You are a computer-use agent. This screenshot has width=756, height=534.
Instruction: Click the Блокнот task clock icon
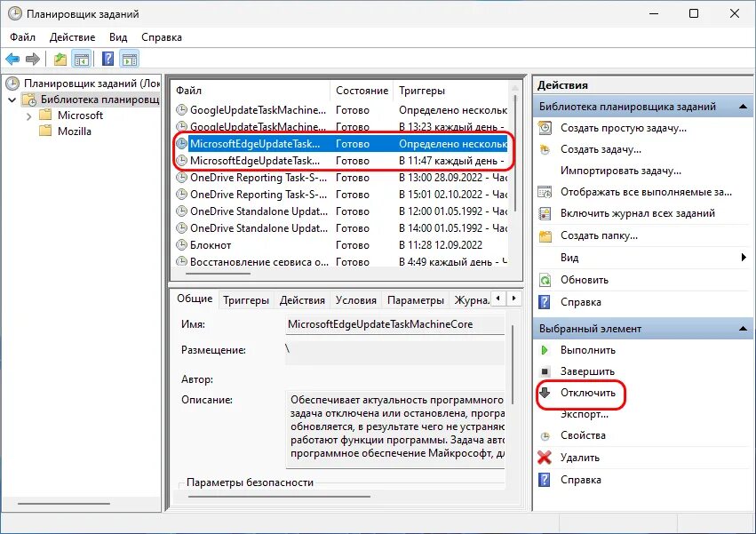tap(181, 245)
